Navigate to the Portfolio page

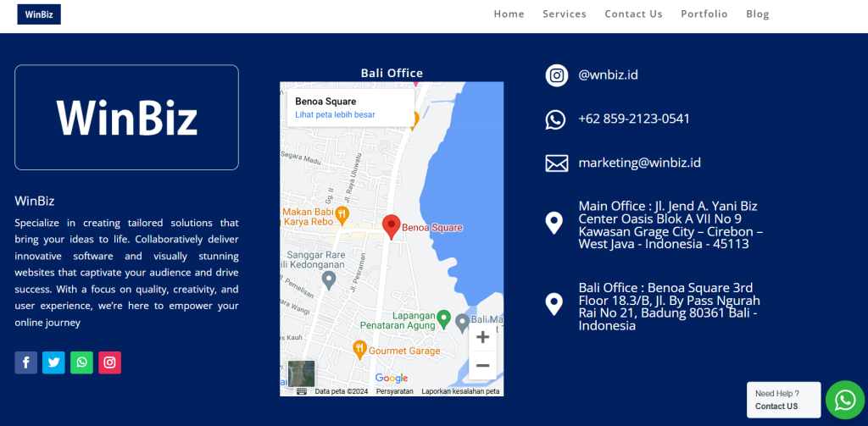704,14
